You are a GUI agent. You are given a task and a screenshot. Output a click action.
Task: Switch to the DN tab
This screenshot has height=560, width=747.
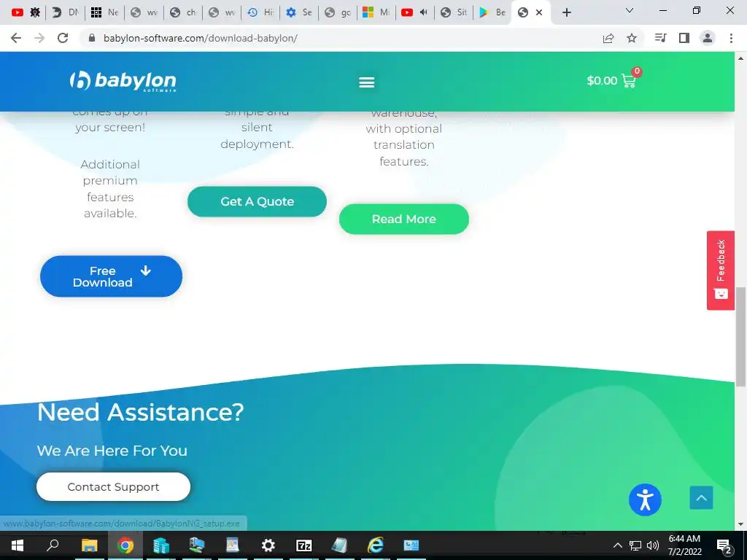tap(65, 12)
